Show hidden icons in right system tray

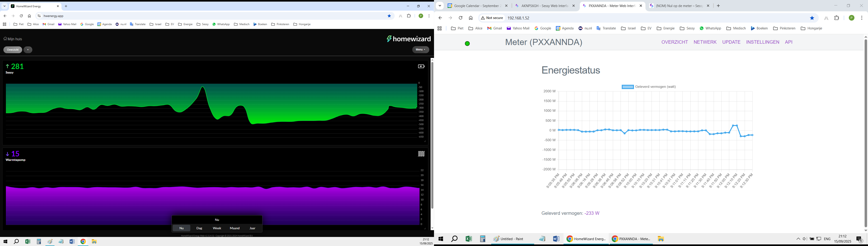pyautogui.click(x=798, y=239)
